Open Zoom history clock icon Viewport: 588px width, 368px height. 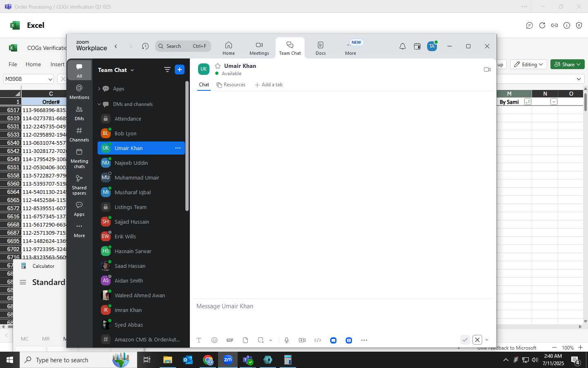tap(145, 46)
